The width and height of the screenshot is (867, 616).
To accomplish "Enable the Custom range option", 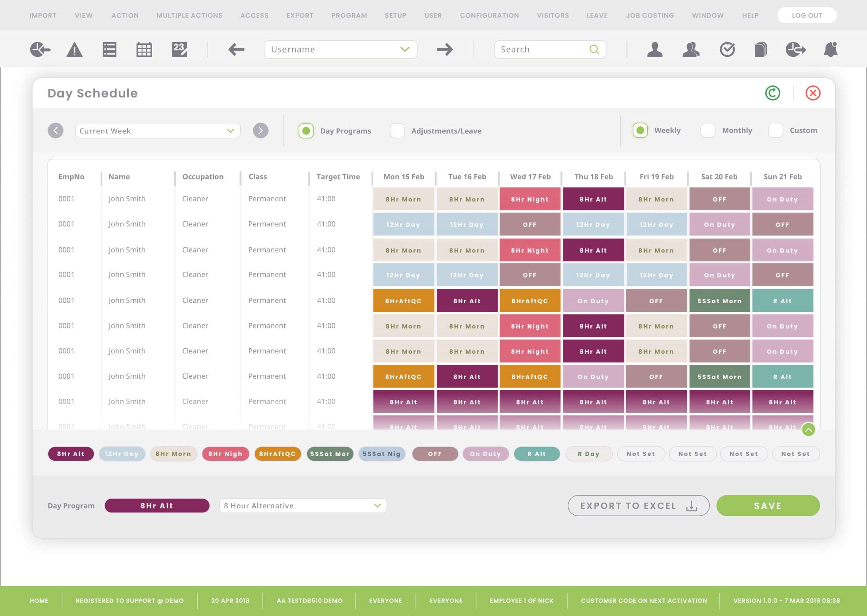I will click(775, 130).
